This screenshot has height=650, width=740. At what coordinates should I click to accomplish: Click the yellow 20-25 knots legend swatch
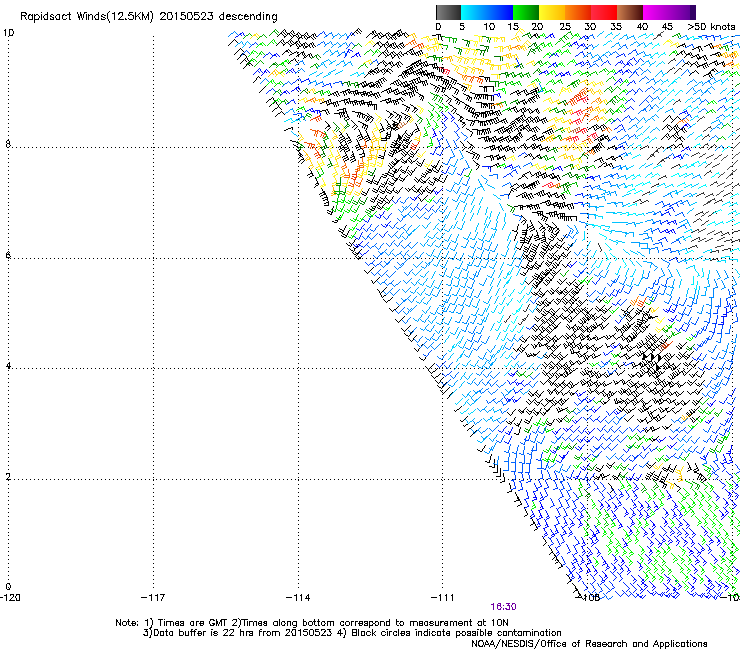552,12
